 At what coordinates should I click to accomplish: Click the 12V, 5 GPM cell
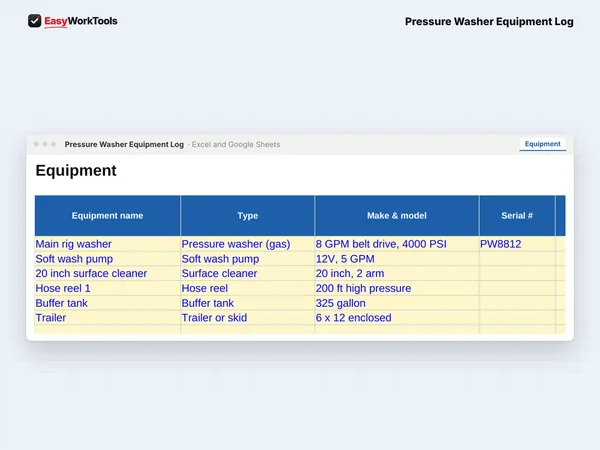396,259
